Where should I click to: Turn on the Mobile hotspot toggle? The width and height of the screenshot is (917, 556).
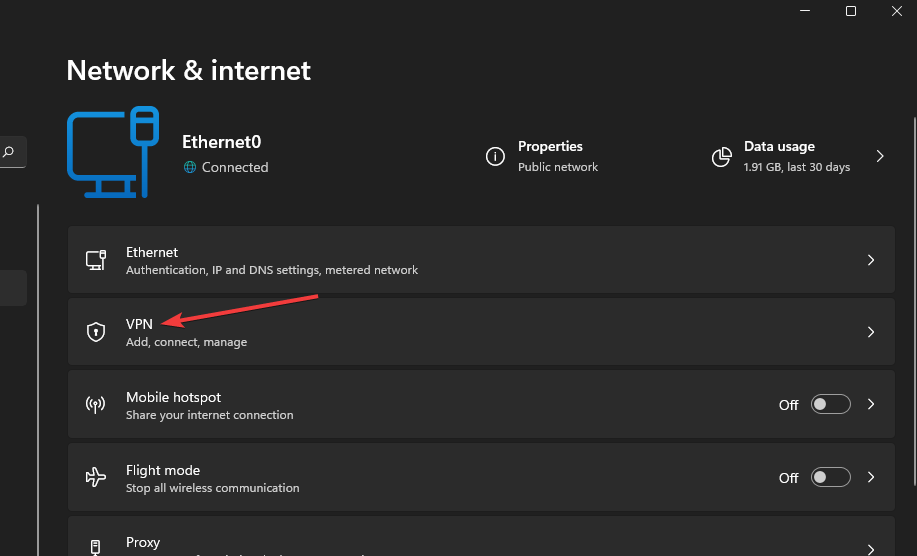coord(830,404)
